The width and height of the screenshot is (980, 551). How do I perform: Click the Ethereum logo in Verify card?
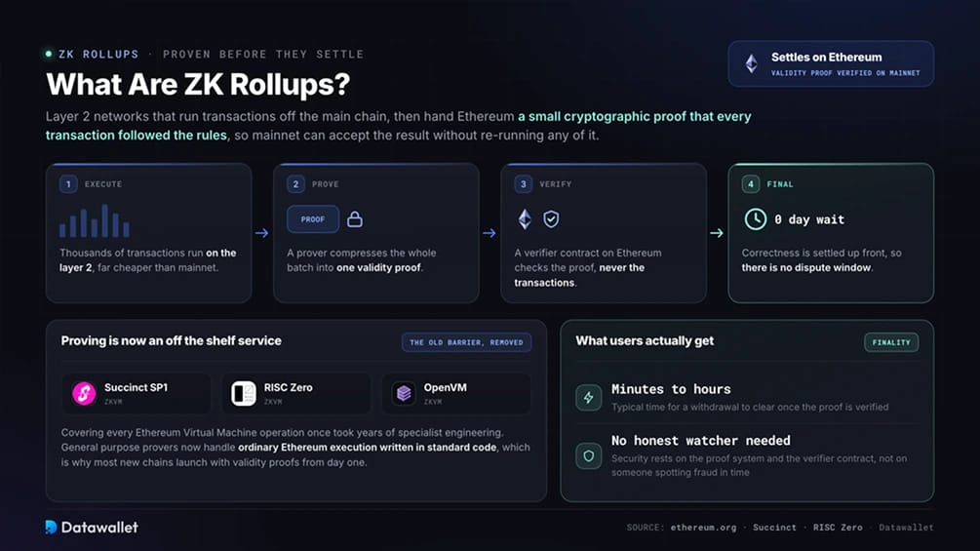[525, 219]
